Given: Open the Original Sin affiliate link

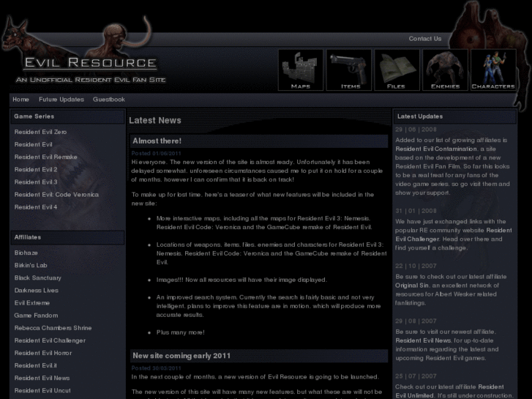Looking at the screenshot, I should (x=412, y=286).
